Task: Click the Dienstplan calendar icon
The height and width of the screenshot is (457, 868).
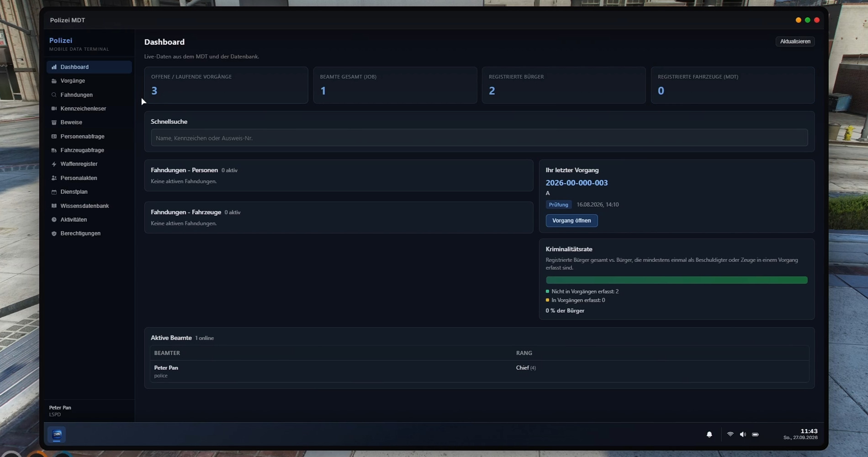Action: [x=54, y=192]
